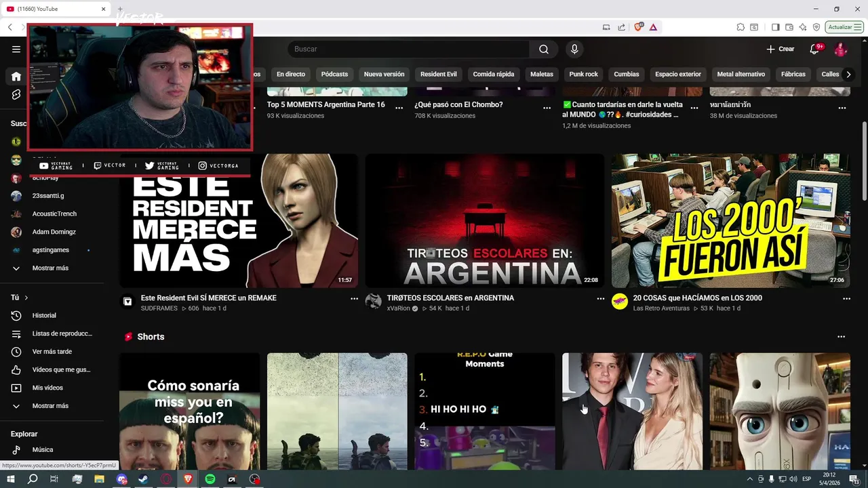This screenshot has height=488, width=868.
Task: Open Shorts section three-dot menu
Action: [x=842, y=337]
